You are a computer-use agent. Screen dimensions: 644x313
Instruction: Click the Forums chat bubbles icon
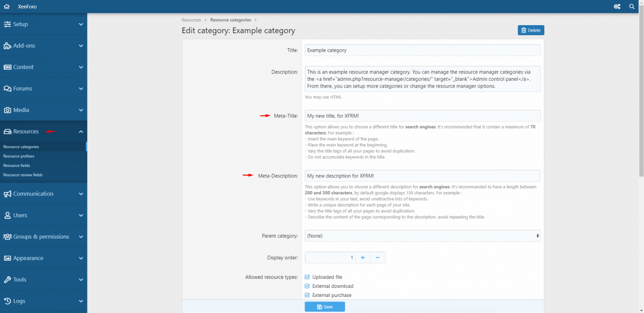click(8, 88)
